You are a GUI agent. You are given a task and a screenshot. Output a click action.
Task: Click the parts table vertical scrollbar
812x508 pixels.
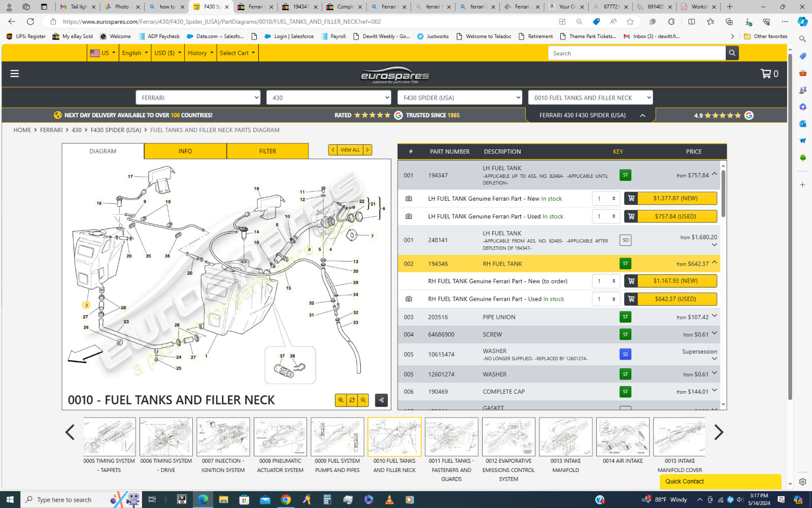723,193
